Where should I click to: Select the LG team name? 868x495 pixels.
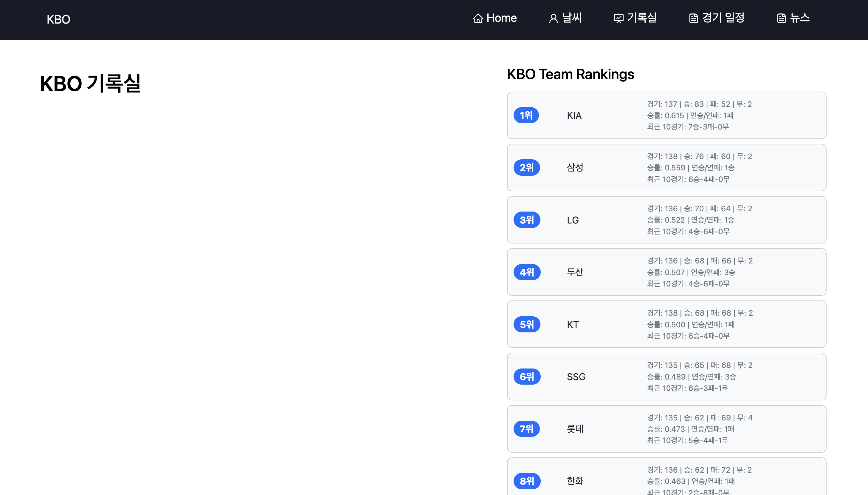click(x=573, y=220)
